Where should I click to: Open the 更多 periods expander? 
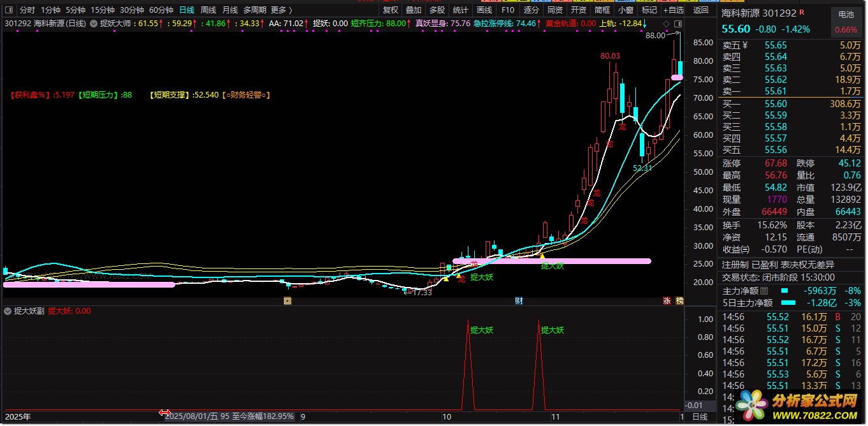(x=281, y=10)
